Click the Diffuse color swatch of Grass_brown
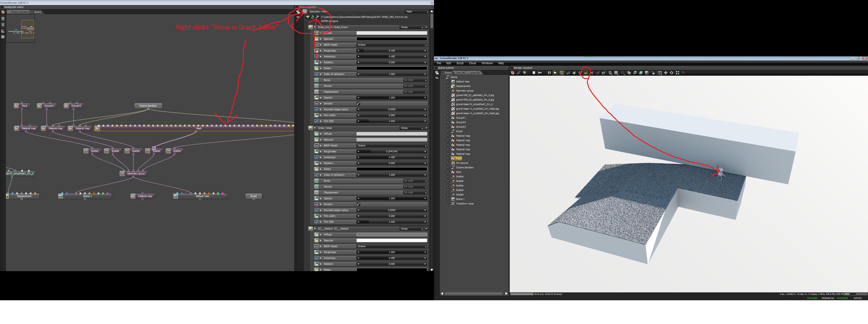Screen dimensions: 868x324 392,33
